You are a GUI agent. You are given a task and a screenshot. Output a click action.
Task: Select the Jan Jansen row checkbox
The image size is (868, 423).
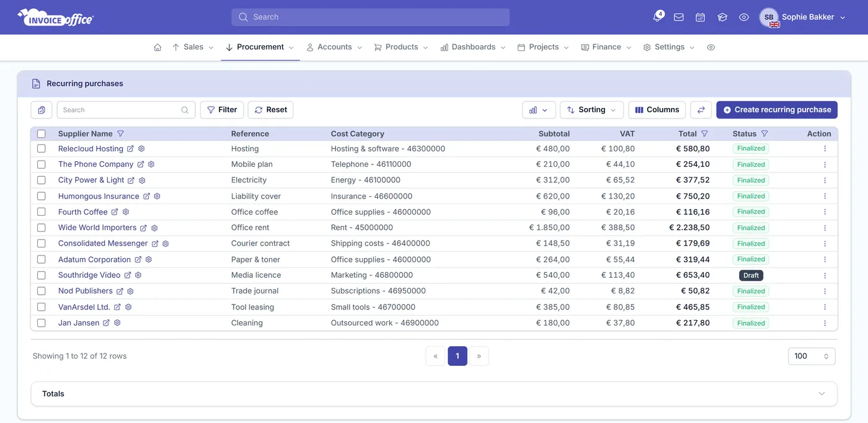click(42, 323)
